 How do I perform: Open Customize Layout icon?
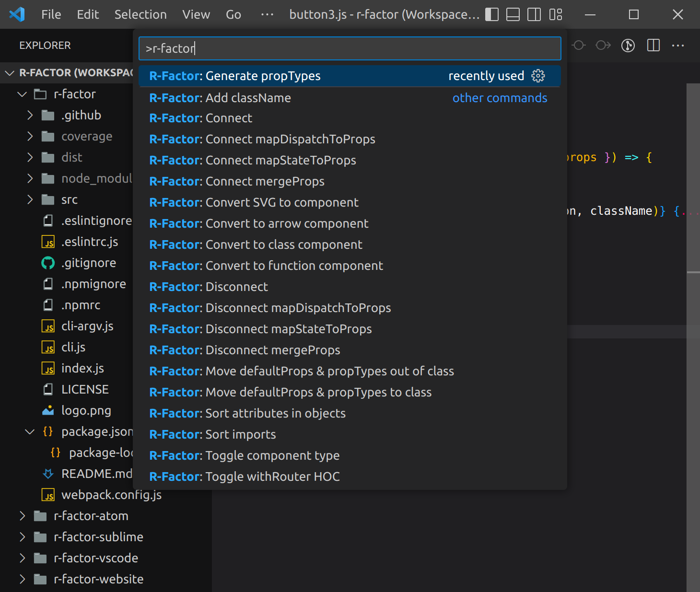[x=556, y=14]
